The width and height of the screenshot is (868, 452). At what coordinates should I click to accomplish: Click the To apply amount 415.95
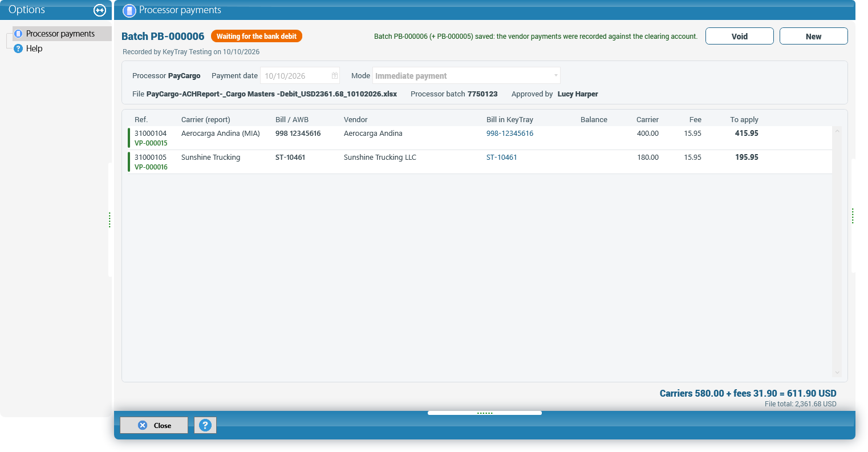click(x=747, y=134)
